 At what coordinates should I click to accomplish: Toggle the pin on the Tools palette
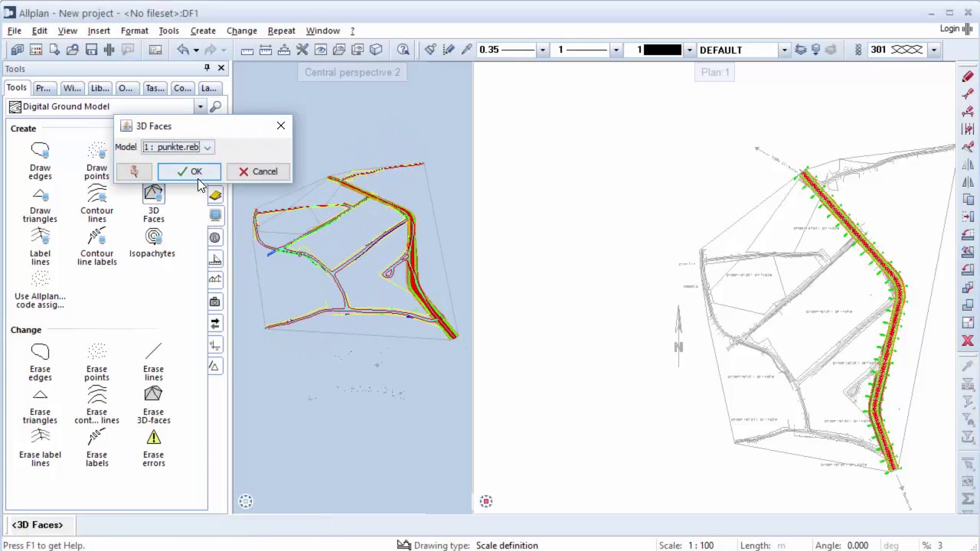[207, 68]
